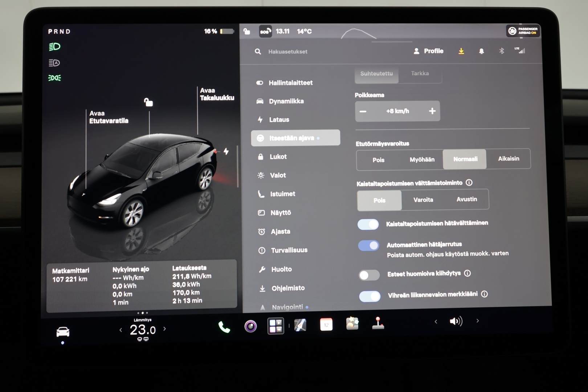Decrease Poikkeama speed offset with minus
The image size is (588, 392).
pyautogui.click(x=363, y=111)
